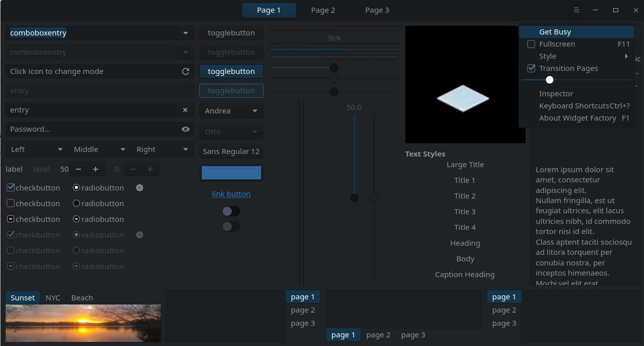Viewport: 644px width, 346px height.
Task: Click the first togglebutton at top
Action: [x=231, y=33]
